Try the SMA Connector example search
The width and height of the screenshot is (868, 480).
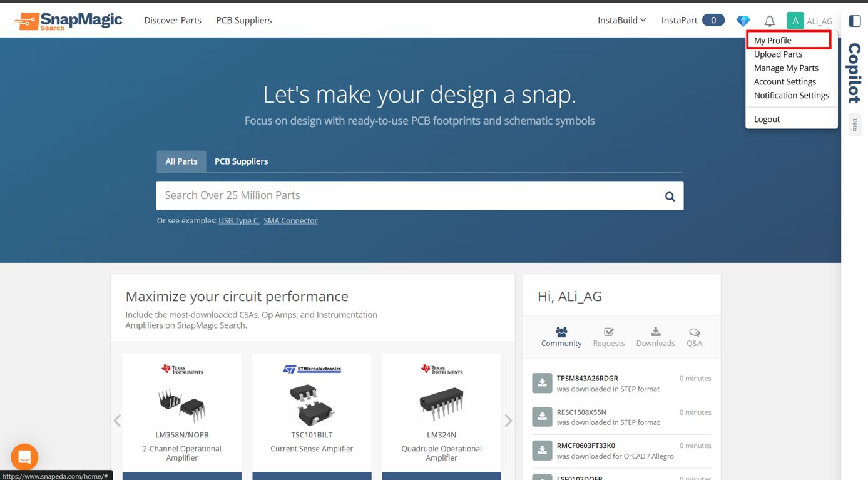[x=290, y=220]
